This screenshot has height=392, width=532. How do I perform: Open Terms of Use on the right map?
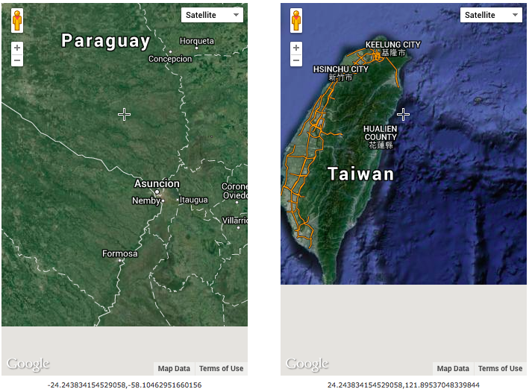point(500,369)
